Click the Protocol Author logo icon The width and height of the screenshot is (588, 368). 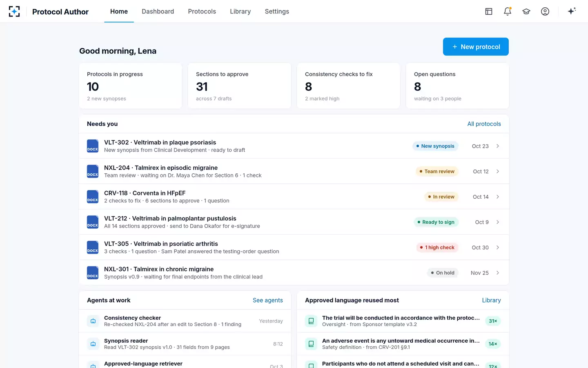(x=14, y=11)
